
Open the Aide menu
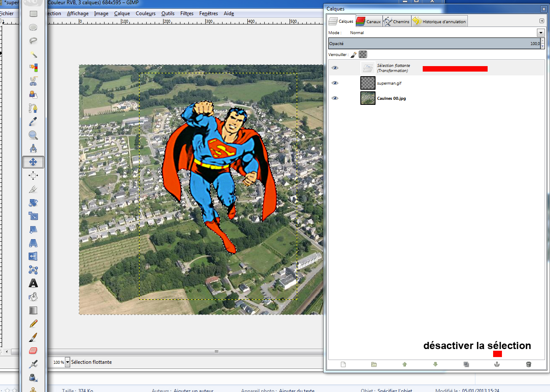229,13
